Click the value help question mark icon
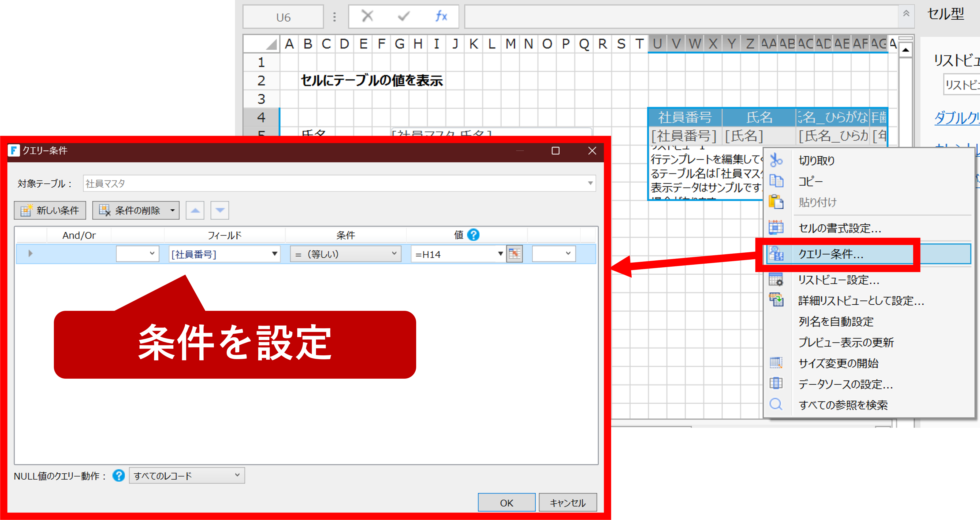 [473, 235]
